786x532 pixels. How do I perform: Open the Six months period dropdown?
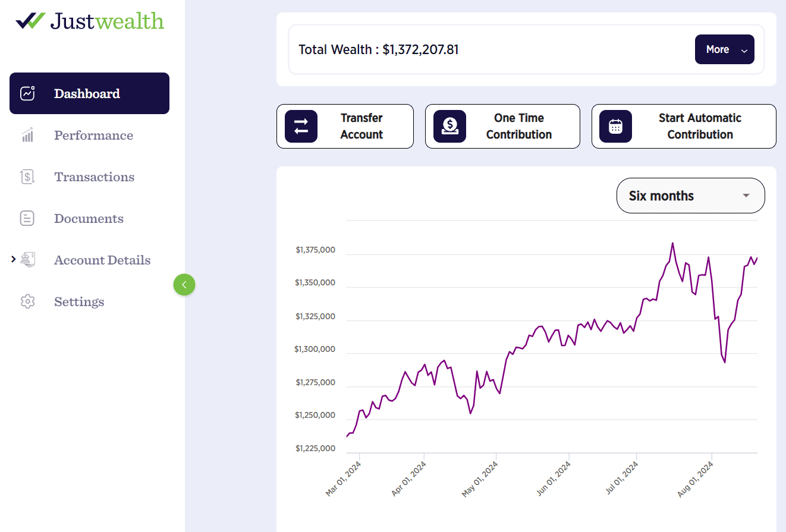coord(690,196)
